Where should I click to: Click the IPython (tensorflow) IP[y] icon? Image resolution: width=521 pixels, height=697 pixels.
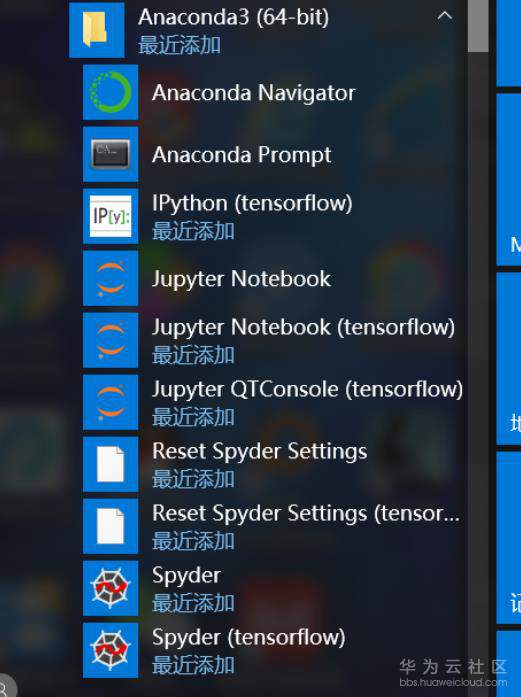click(110, 216)
